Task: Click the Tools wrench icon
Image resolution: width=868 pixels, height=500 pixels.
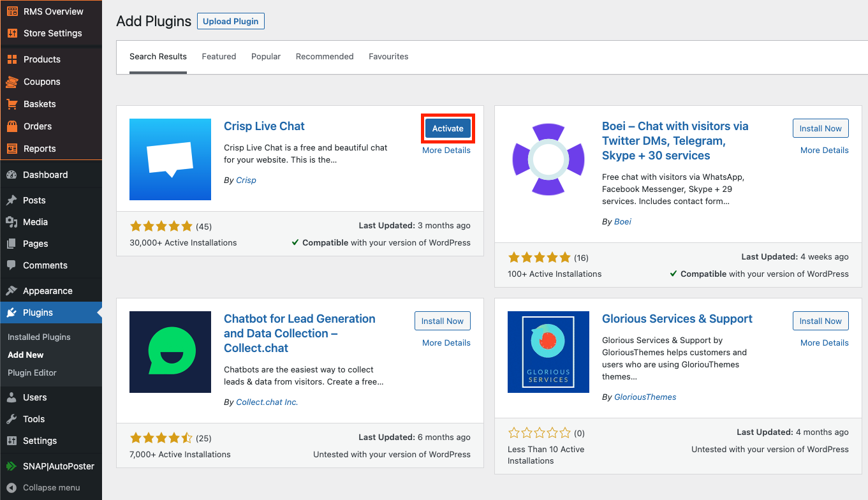Action: (11, 419)
